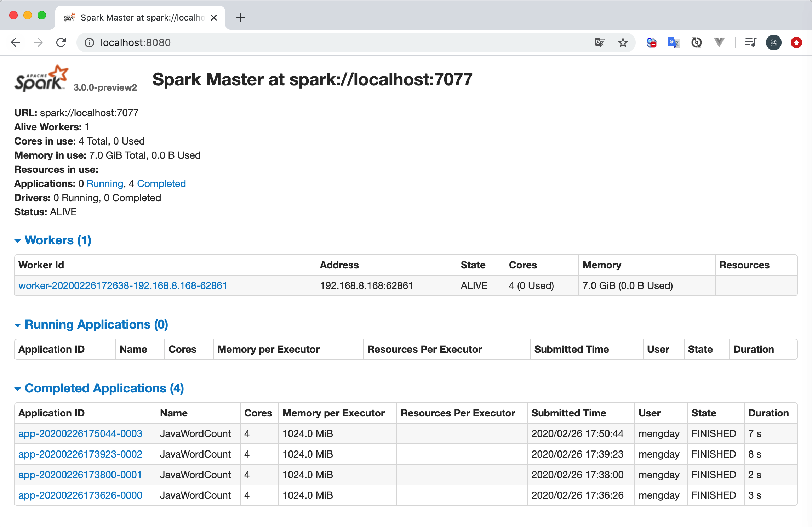Viewport: 812px width, 527px height.
Task: Follow the Completed applications link
Action: pyautogui.click(x=161, y=183)
